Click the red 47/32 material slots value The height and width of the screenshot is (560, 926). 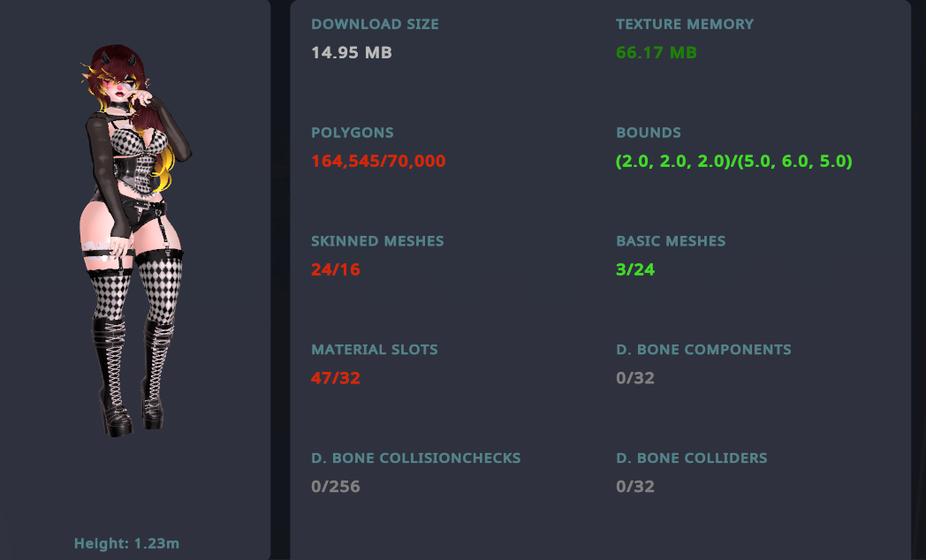(x=336, y=378)
